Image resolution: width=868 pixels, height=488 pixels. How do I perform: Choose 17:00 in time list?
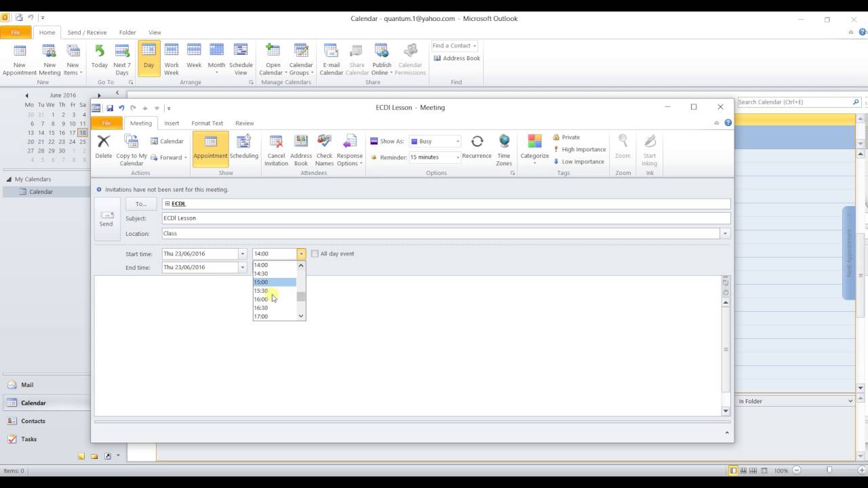click(x=275, y=317)
